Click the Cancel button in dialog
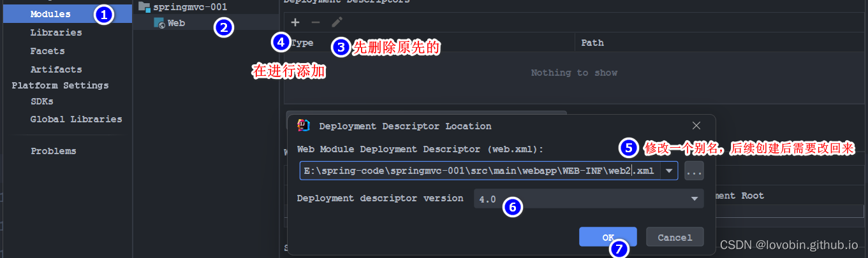868x258 pixels. tap(675, 237)
